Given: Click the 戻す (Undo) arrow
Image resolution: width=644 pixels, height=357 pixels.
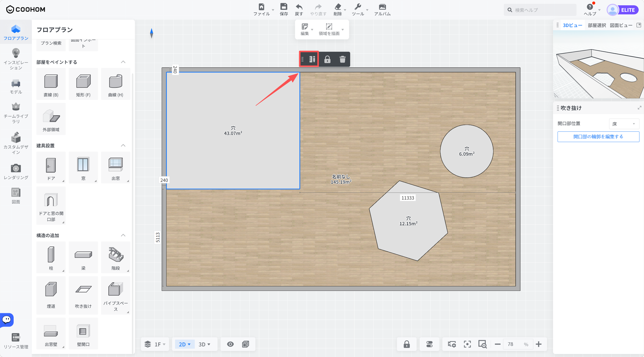Looking at the screenshot, I should coord(299,7).
